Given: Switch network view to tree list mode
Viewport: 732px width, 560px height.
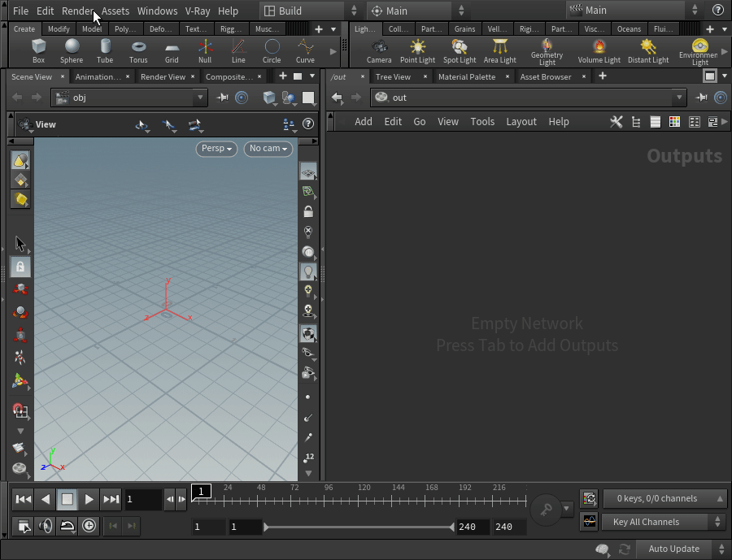Looking at the screenshot, I should [x=635, y=122].
